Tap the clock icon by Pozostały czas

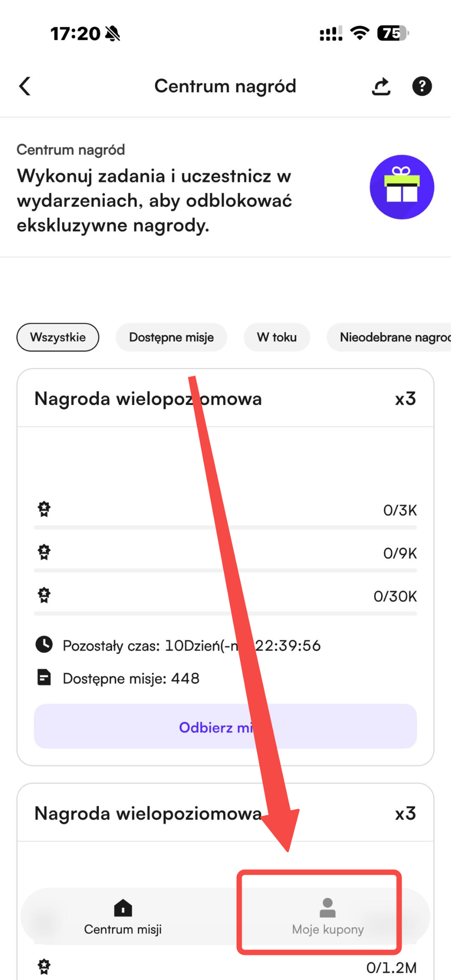(44, 645)
